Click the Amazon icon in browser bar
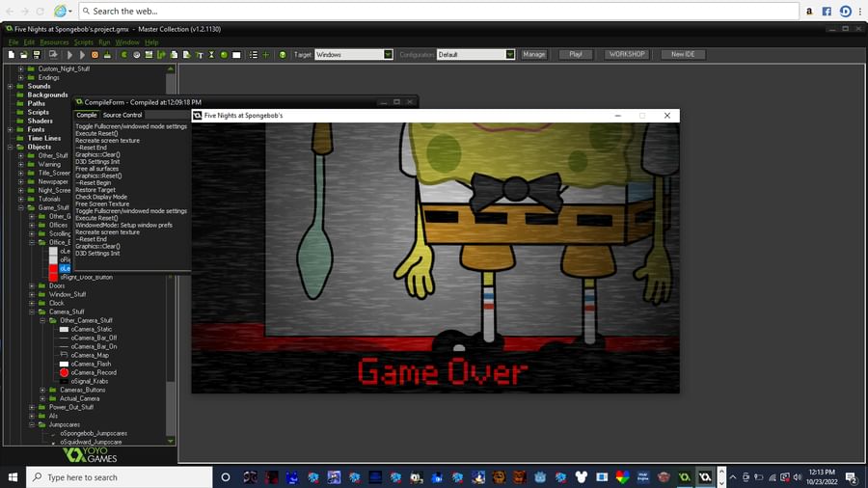Screen dimensions: 868x488 (x=809, y=11)
